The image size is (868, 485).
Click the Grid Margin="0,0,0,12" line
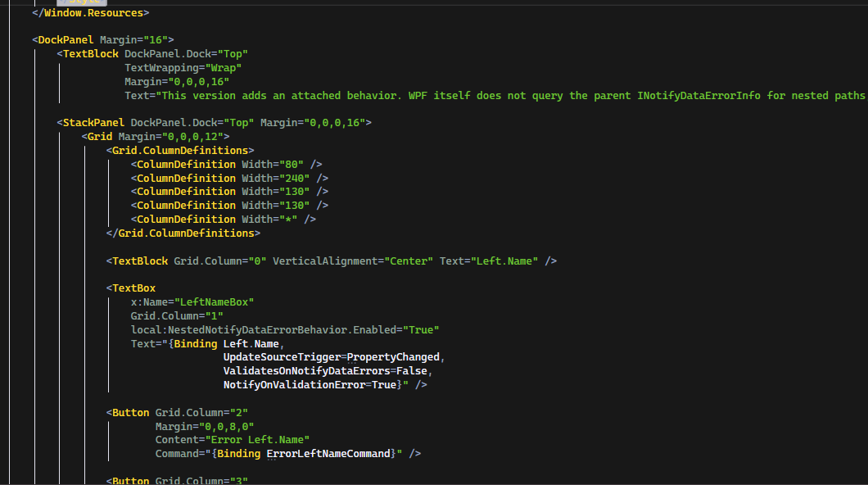pyautogui.click(x=156, y=136)
